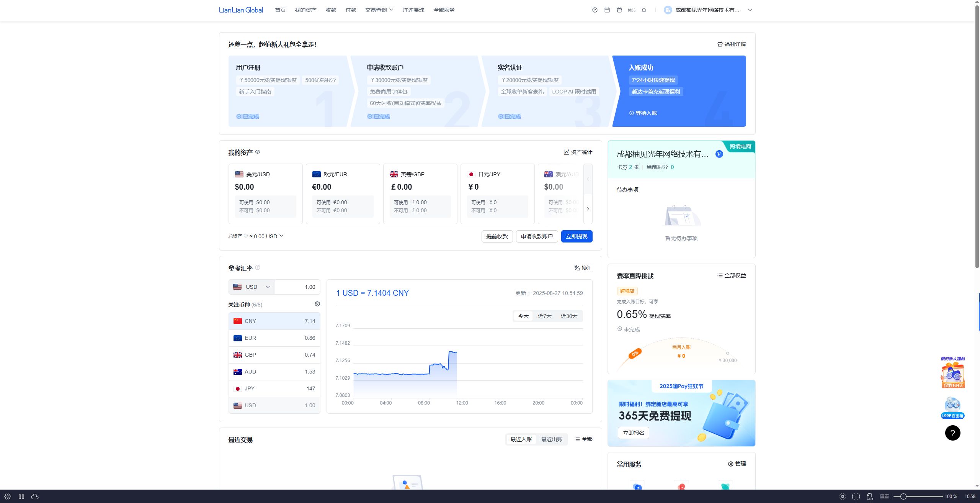Open the 限时新人福利 floating gift icon
Screen dimensions: 980x503
pyautogui.click(x=953, y=373)
